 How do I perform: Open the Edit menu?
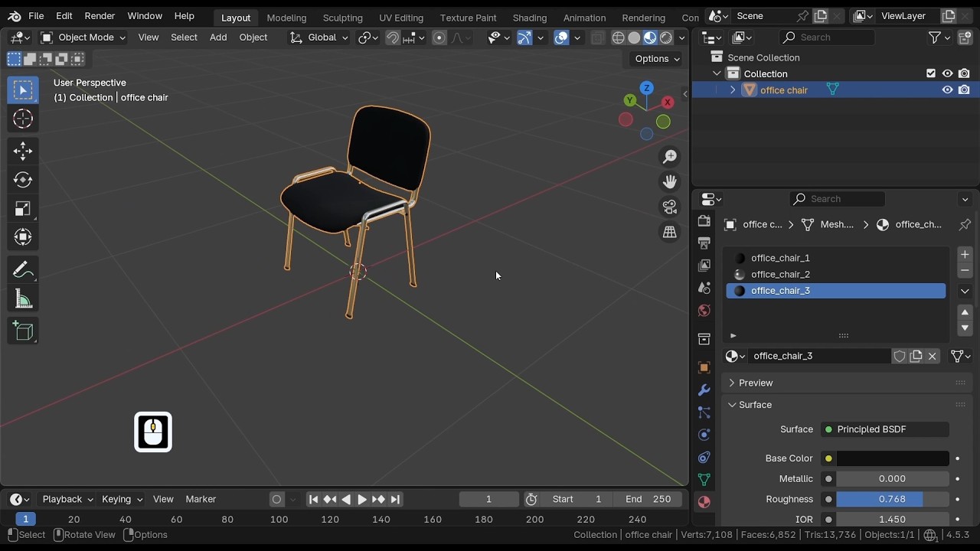pyautogui.click(x=64, y=16)
